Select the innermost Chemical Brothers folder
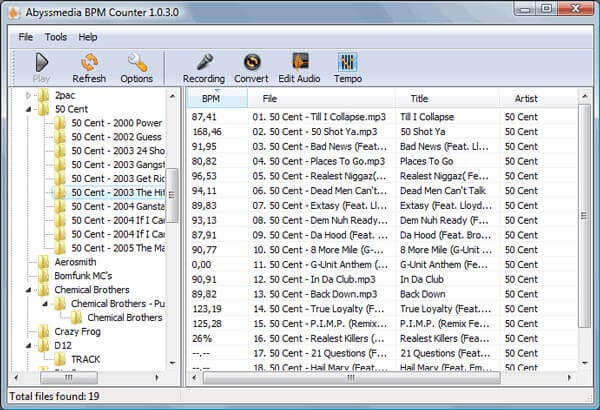The image size is (600, 410). 125,318
